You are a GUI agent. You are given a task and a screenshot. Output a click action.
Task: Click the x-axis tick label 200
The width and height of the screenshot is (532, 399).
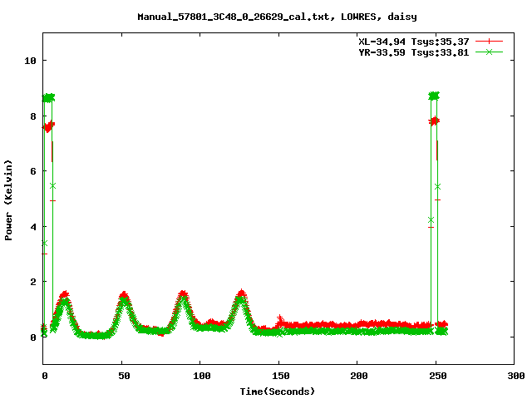(359, 376)
